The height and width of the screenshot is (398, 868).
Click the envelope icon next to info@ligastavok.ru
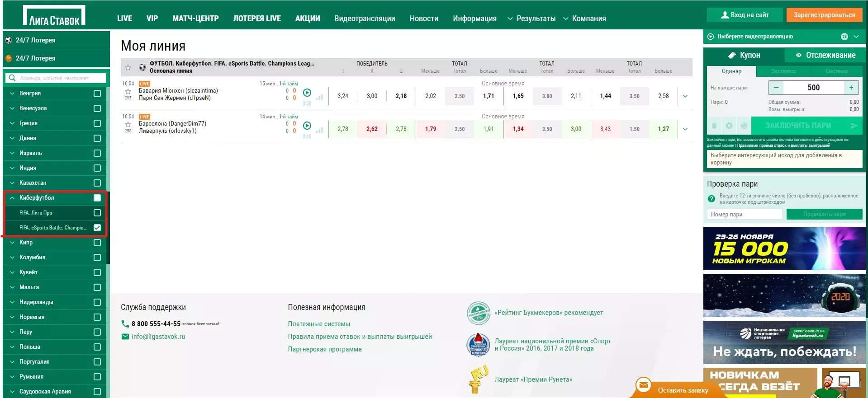(x=125, y=337)
